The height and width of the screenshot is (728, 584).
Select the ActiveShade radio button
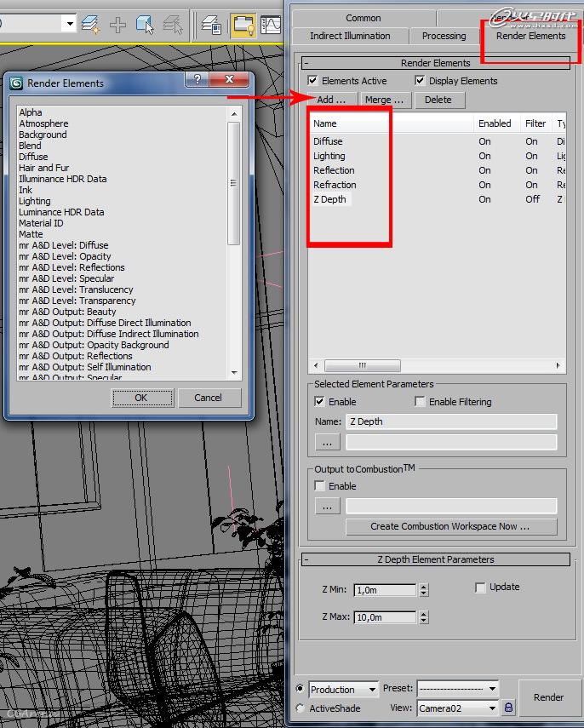coord(300,708)
